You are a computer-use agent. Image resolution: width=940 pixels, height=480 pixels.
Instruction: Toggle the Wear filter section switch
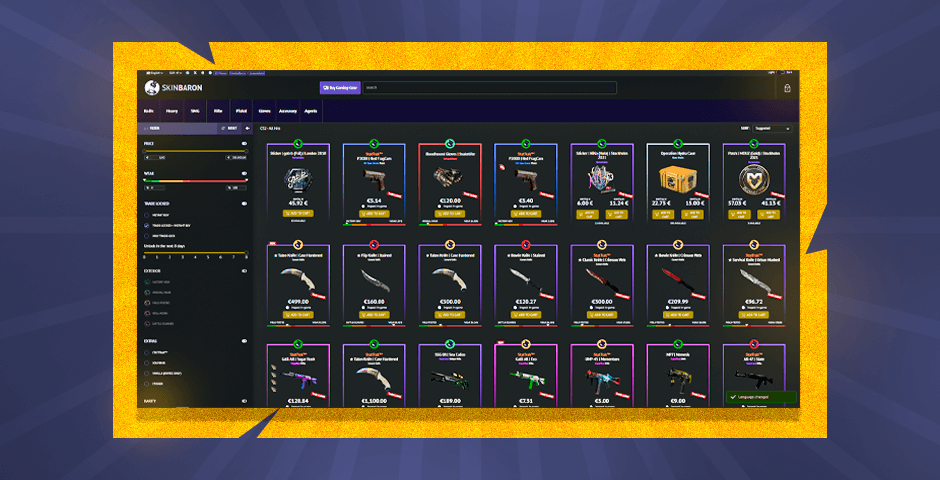coord(243,173)
